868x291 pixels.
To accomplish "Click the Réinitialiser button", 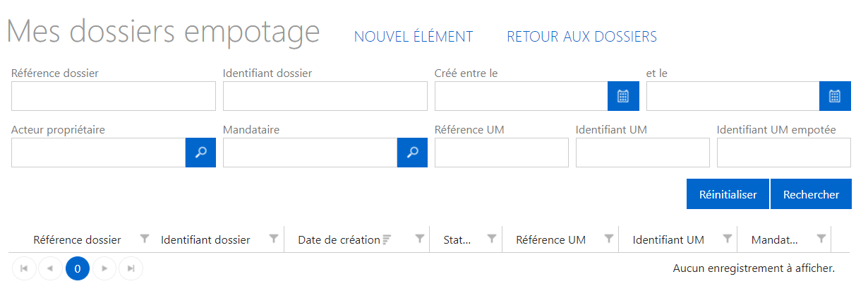I will [728, 194].
